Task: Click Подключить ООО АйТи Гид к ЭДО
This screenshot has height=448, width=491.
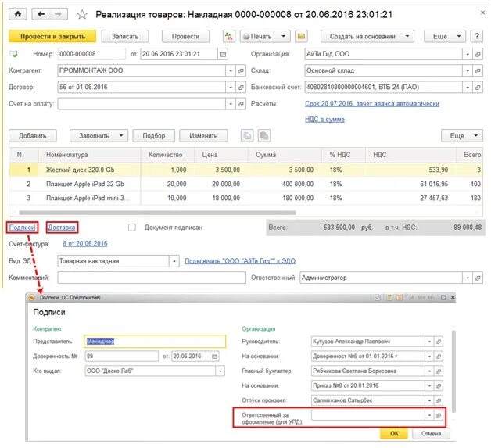Action: [240, 261]
